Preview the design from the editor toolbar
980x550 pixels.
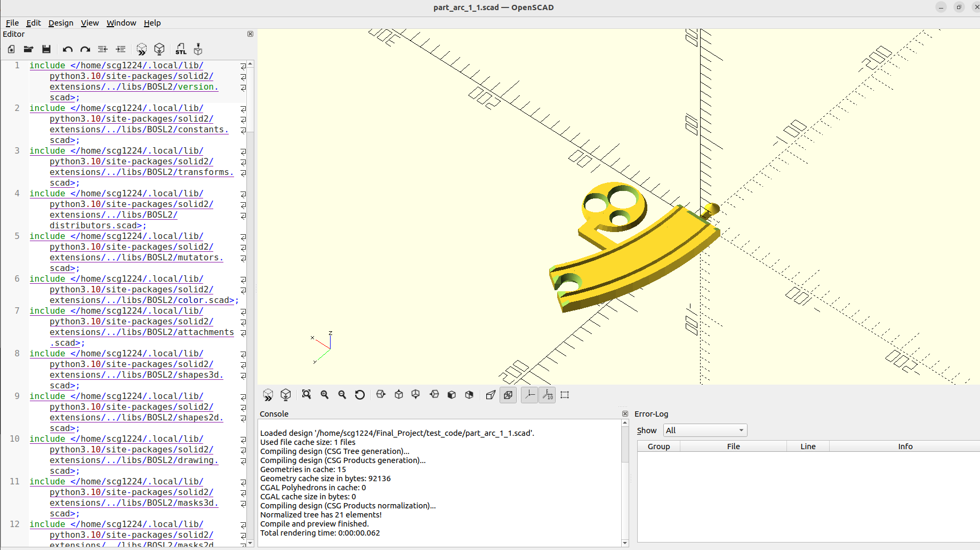coord(142,50)
